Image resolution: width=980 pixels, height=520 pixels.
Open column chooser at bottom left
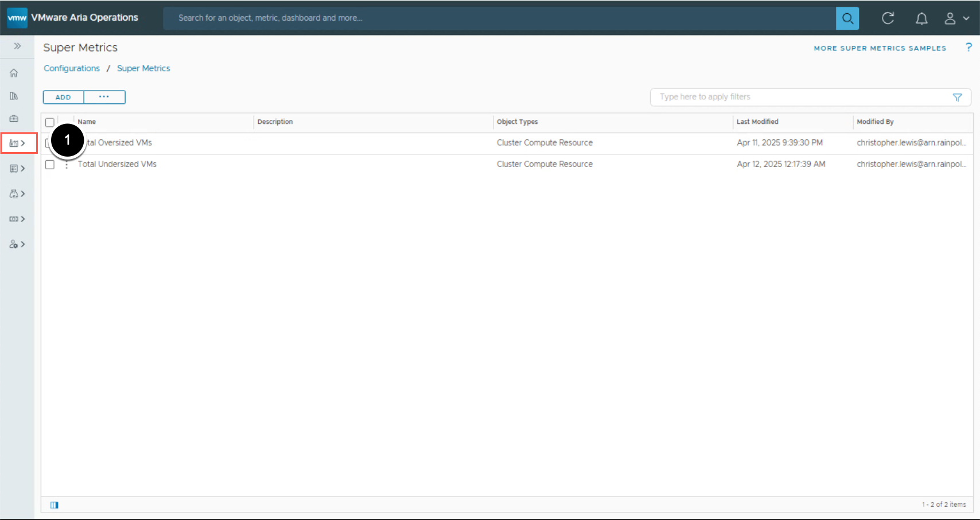pos(55,505)
